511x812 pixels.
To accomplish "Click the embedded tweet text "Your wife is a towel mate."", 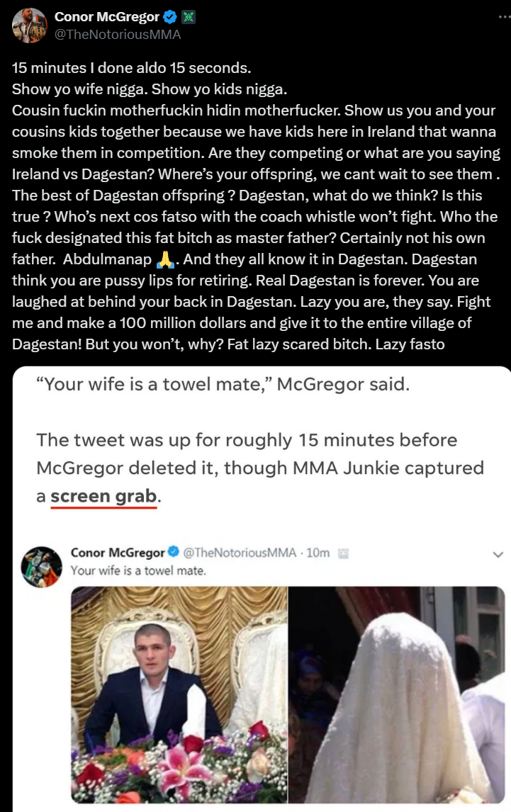I will 138,570.
